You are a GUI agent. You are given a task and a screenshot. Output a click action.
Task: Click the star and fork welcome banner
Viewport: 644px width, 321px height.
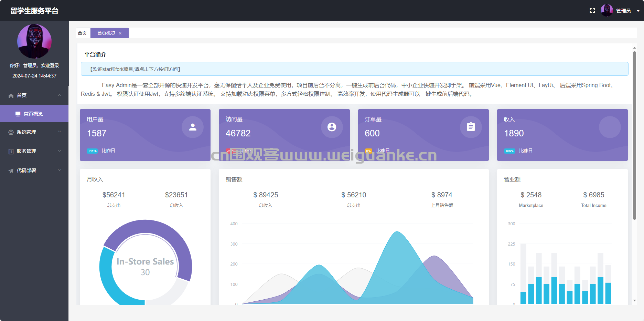(x=354, y=69)
